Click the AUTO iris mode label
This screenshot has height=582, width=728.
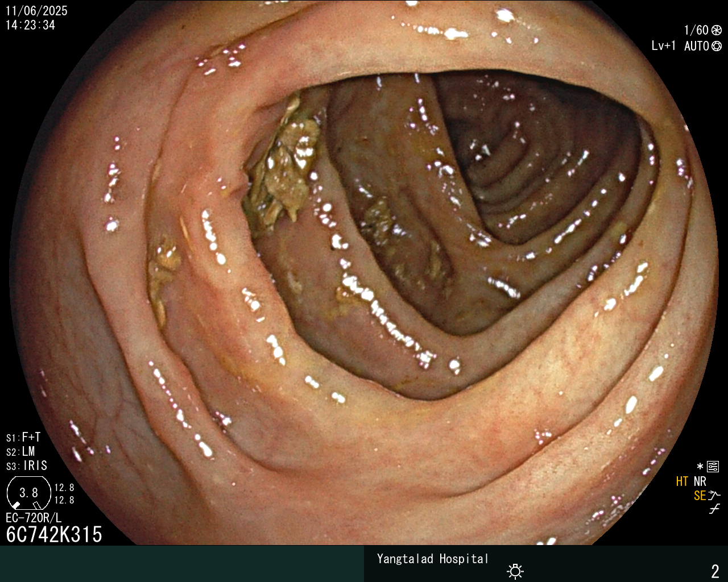pos(697,46)
